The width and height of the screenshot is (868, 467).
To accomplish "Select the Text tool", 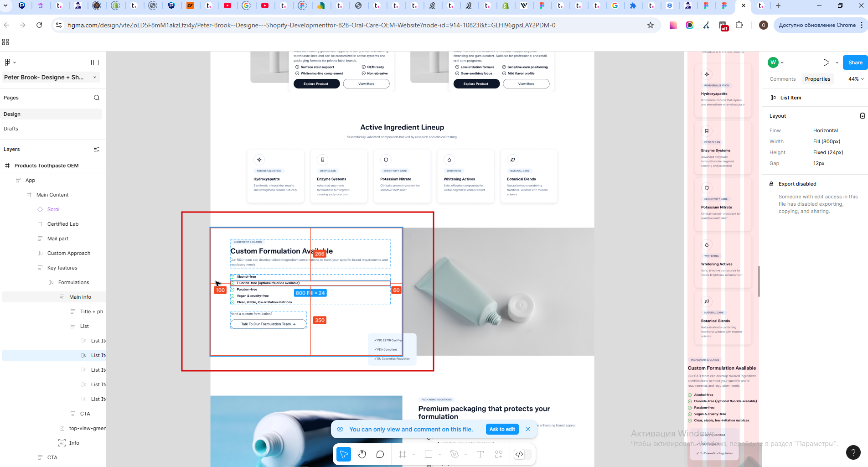I will pos(480,454).
